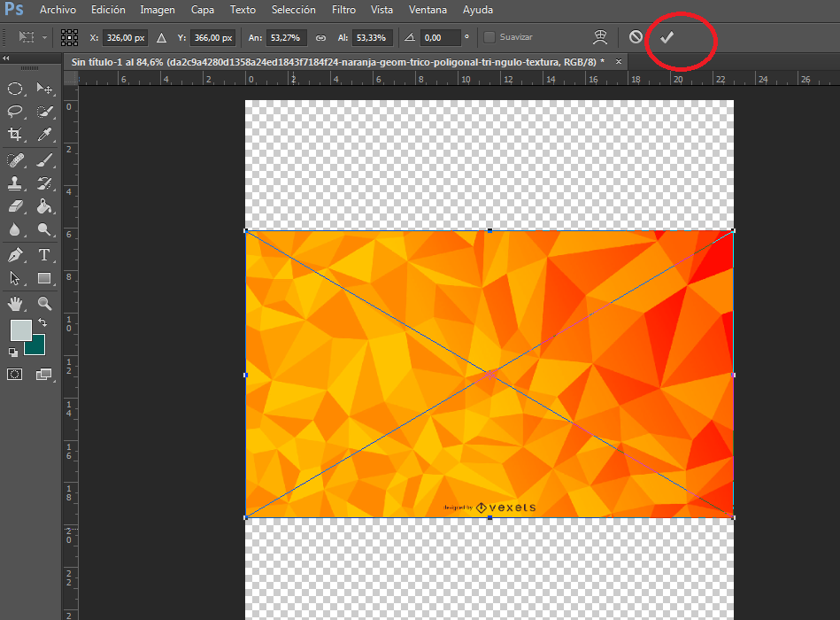Select the Horizontal Type tool

[x=44, y=254]
